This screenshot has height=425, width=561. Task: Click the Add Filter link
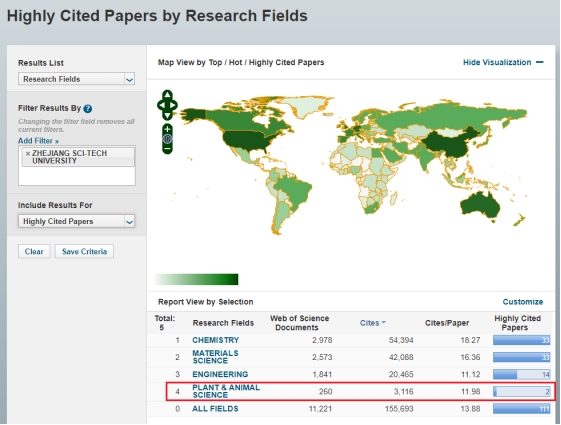(38, 141)
